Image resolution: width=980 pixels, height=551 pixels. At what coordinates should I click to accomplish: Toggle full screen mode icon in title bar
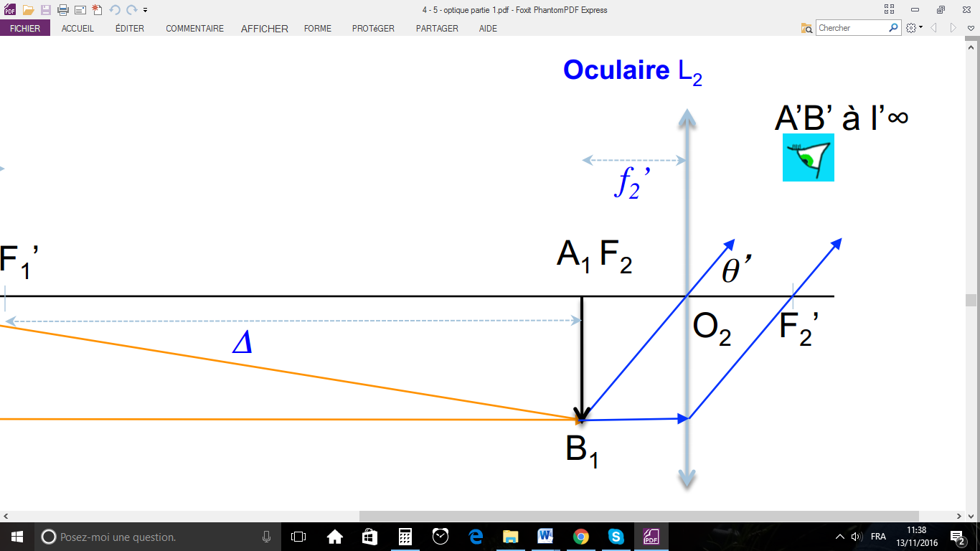(x=890, y=10)
